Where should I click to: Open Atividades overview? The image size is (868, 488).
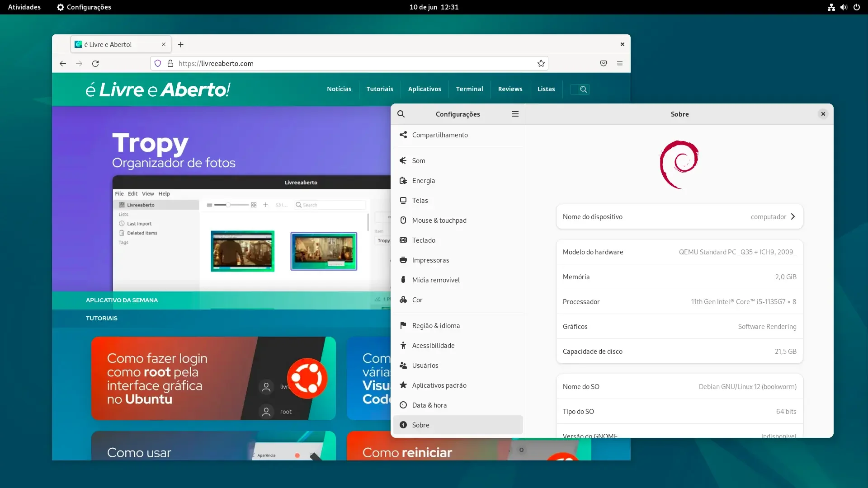[24, 7]
